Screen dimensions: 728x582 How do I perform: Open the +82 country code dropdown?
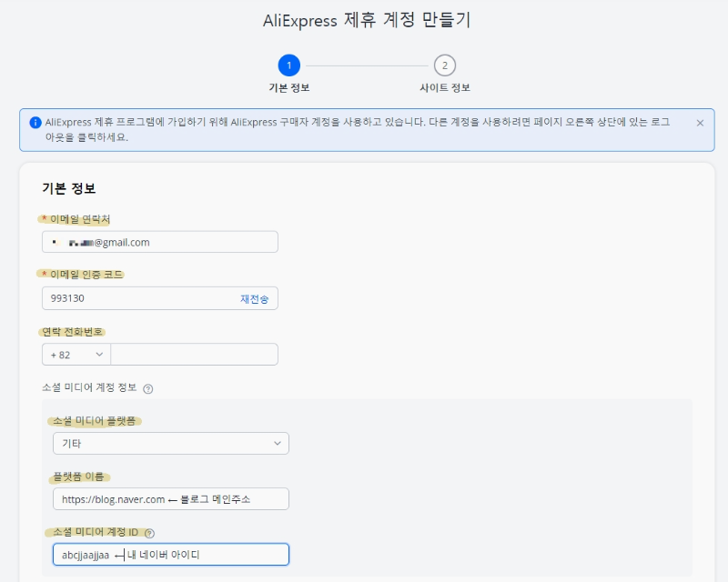pyautogui.click(x=75, y=354)
